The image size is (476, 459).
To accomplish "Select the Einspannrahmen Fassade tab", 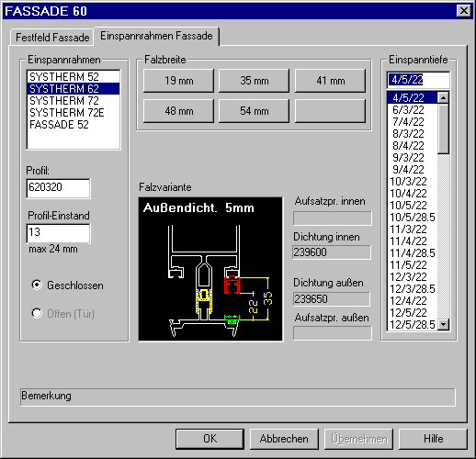I will point(156,36).
